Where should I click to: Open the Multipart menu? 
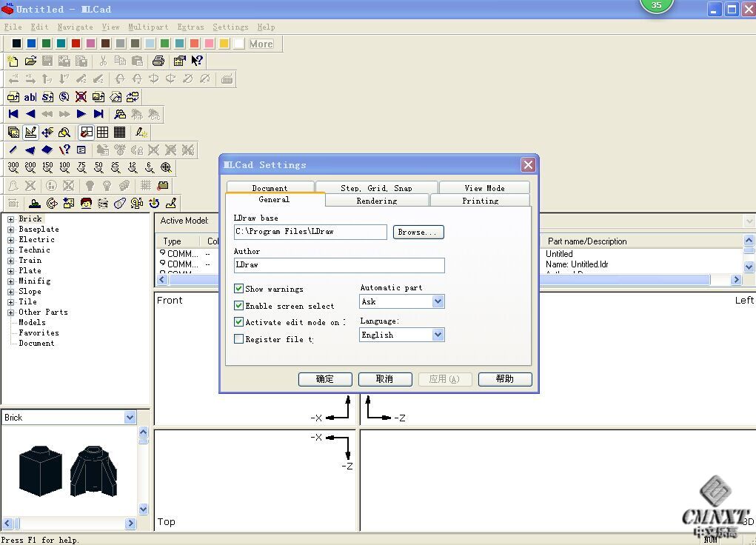pos(148,27)
